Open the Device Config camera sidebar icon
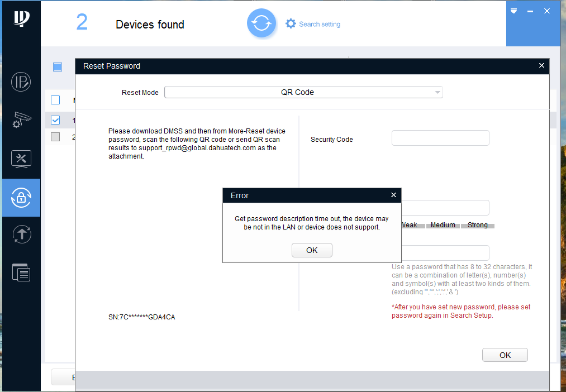Viewport: 566px width, 392px height. point(21,120)
